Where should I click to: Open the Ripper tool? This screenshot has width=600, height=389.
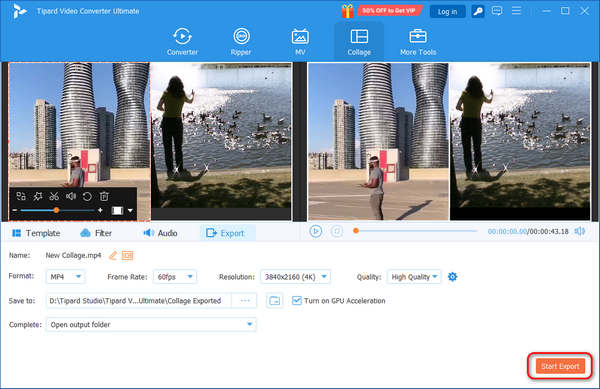[x=241, y=42]
